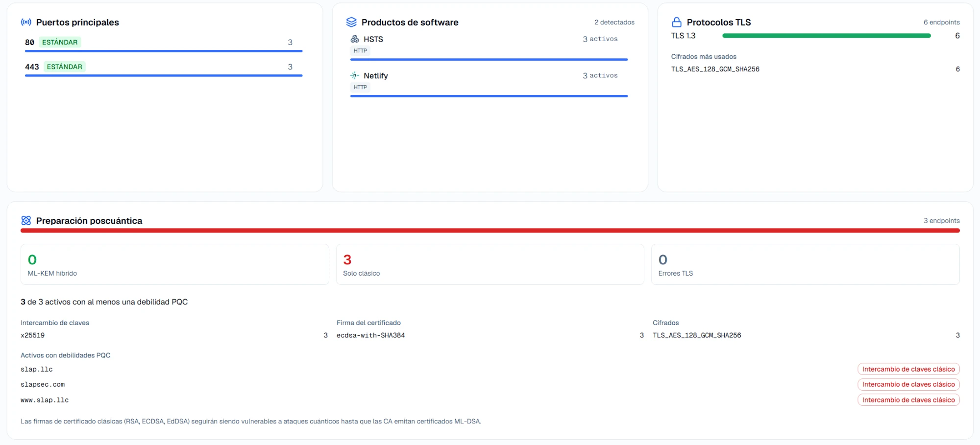This screenshot has height=445, width=980.
Task: Click the www.slap.llc asset name
Action: pos(45,400)
